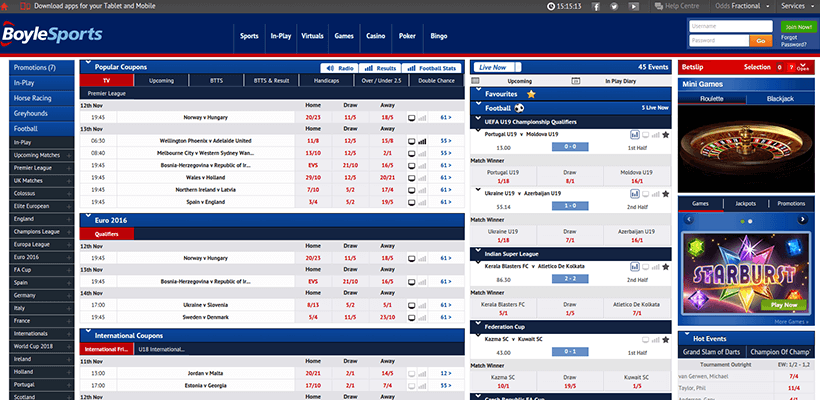Open the Bingo top navigation tab

point(439,36)
